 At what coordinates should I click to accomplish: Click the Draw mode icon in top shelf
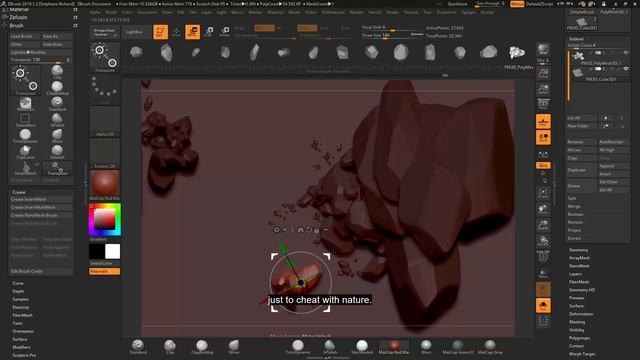176,32
